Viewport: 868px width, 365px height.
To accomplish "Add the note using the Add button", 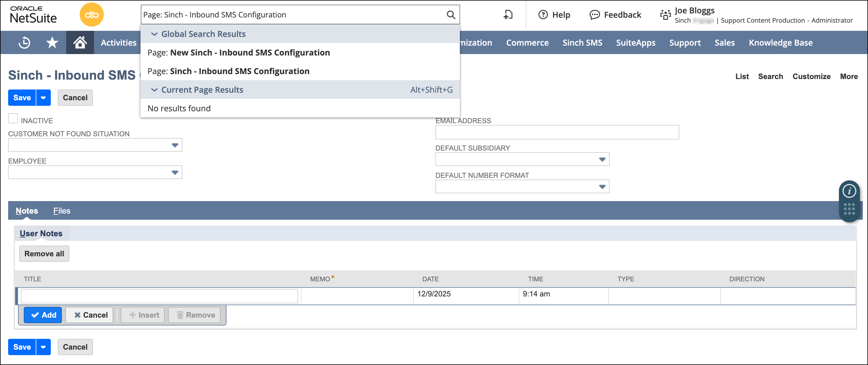I will [x=43, y=315].
